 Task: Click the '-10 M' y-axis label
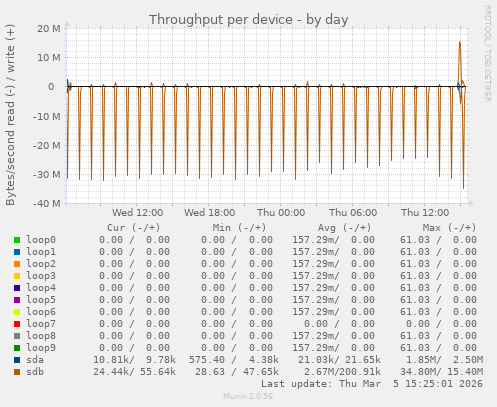point(47,116)
